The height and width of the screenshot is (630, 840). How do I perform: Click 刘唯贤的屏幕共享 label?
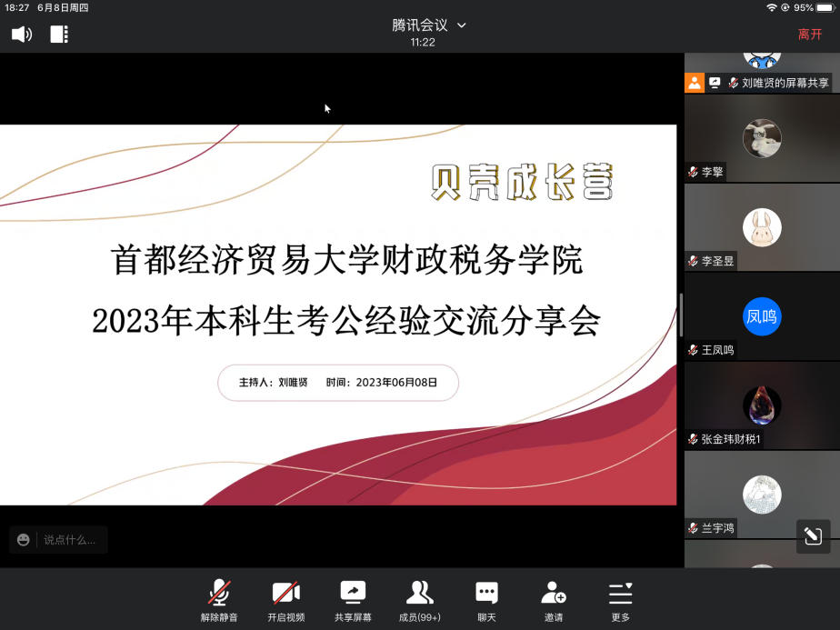pyautogui.click(x=785, y=83)
